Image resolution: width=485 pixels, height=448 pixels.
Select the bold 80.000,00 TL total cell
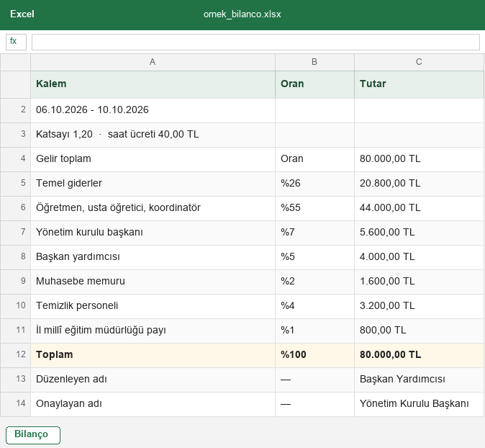point(419,355)
